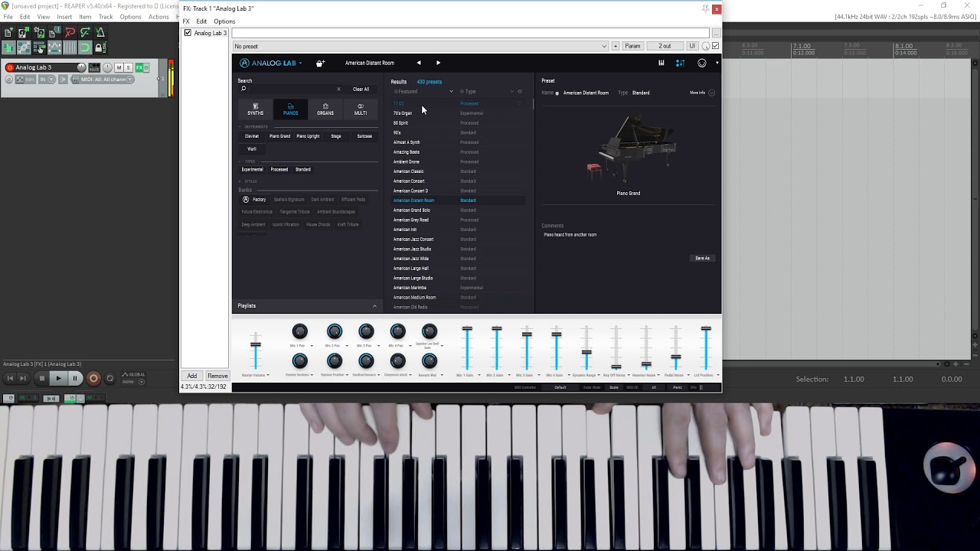
Task: Toggle the FX bypass checkbox at top right of FX window
Action: [x=715, y=46]
